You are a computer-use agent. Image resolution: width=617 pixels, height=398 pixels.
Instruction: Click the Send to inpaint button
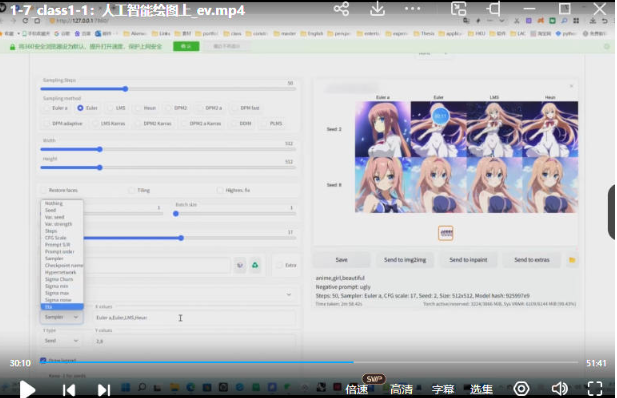click(468, 260)
